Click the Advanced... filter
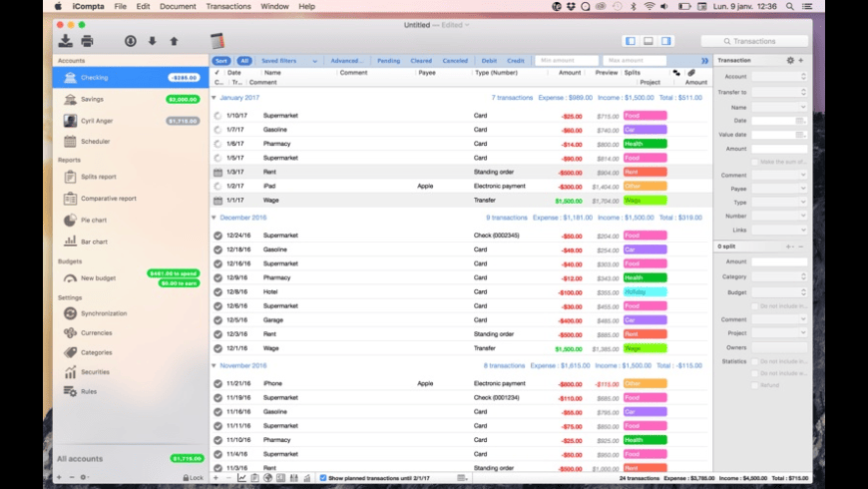Viewport: 868px width, 489px height. pyautogui.click(x=346, y=61)
